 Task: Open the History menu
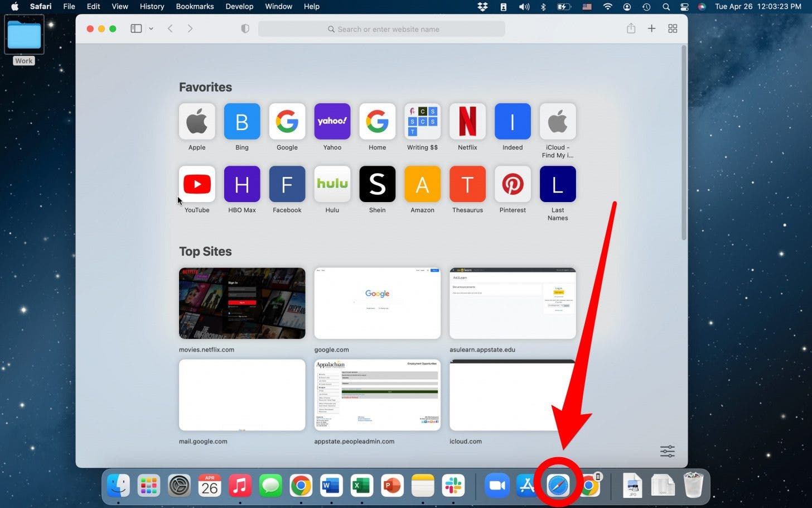pyautogui.click(x=152, y=7)
